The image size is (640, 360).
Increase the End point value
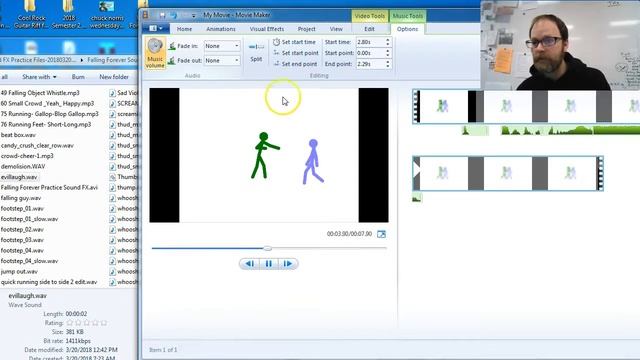click(x=388, y=62)
